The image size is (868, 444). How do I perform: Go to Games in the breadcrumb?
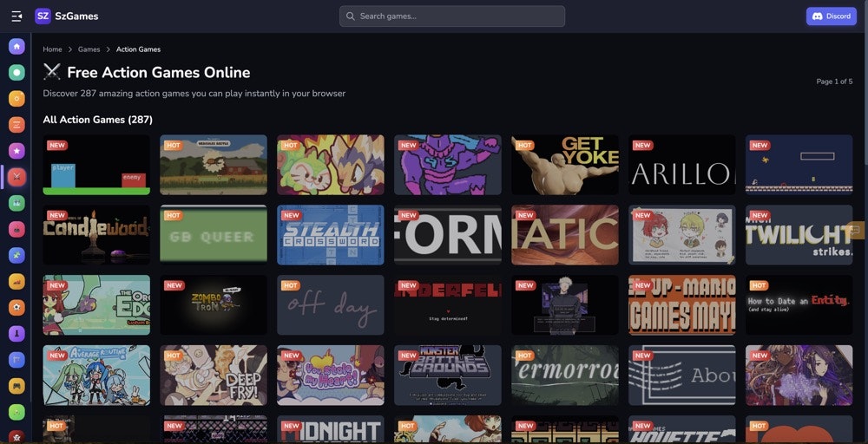(x=89, y=49)
